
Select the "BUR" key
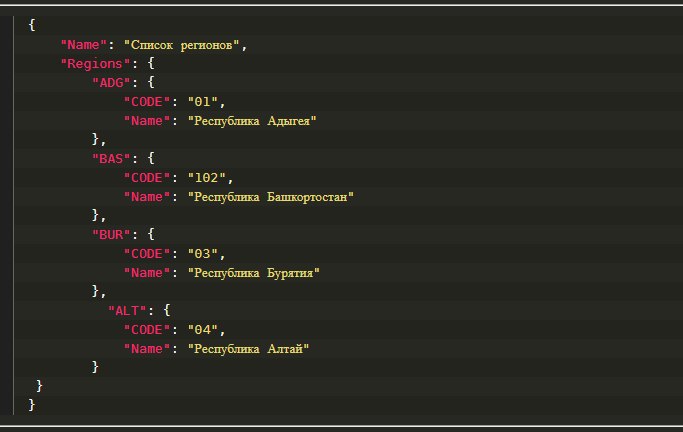[112, 235]
